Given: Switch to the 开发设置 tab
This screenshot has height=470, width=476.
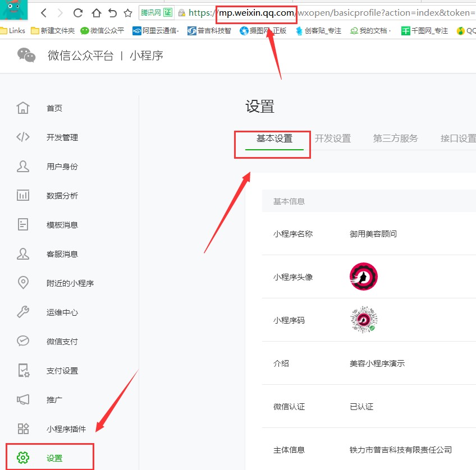Looking at the screenshot, I should coord(334,139).
